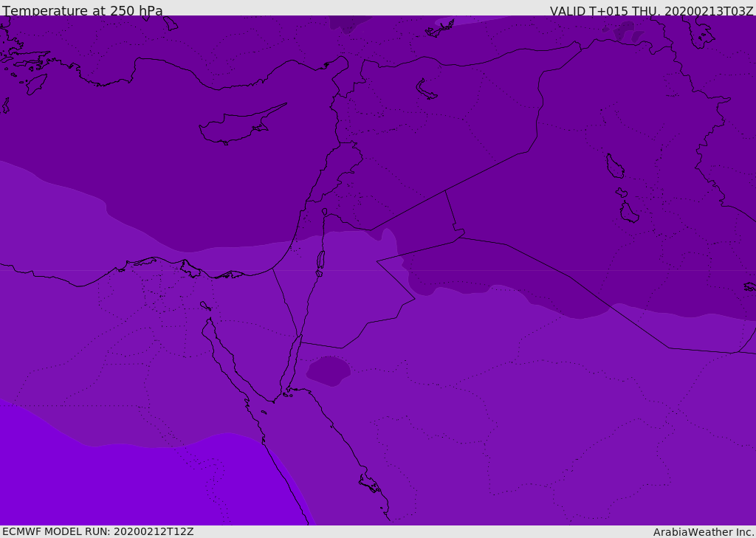Click the ECMWF MODEL RUN label

pos(98,531)
